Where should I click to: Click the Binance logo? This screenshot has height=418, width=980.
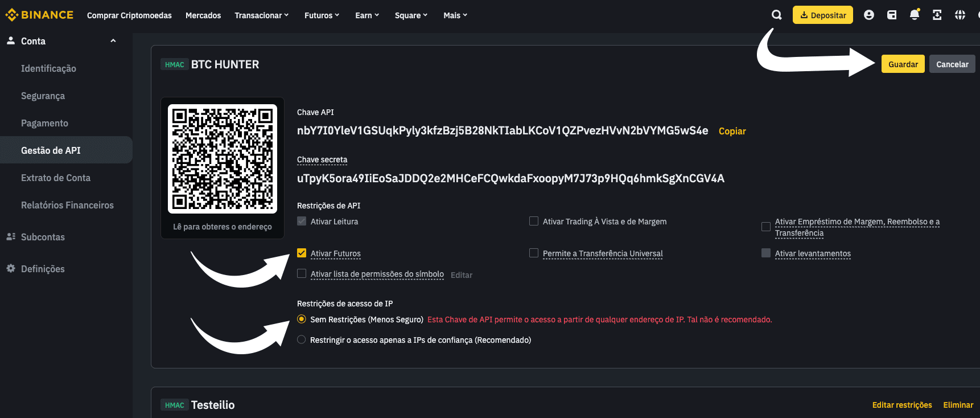39,15
